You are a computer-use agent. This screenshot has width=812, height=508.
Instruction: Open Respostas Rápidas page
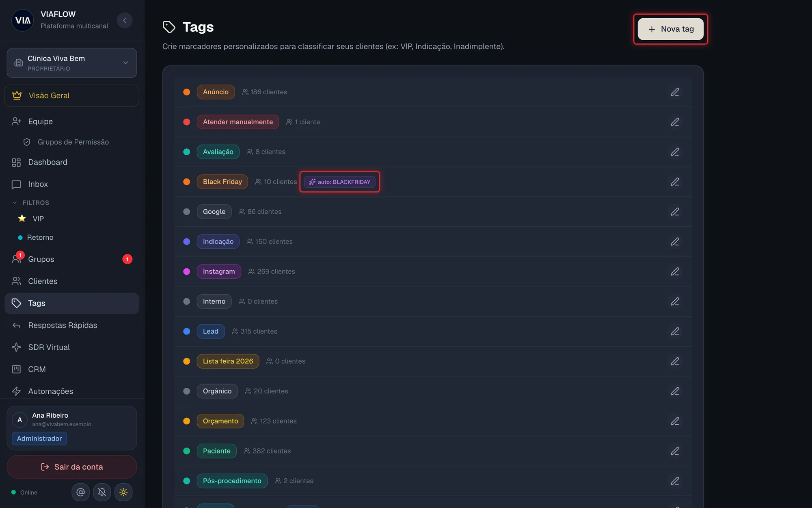(72, 325)
